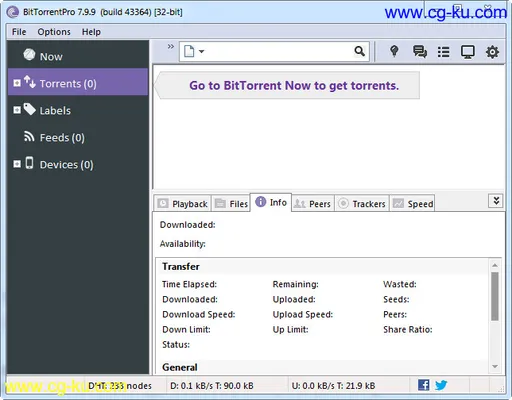The image size is (512, 400).
Task: Click the RSS feed icon
Action: click(29, 136)
